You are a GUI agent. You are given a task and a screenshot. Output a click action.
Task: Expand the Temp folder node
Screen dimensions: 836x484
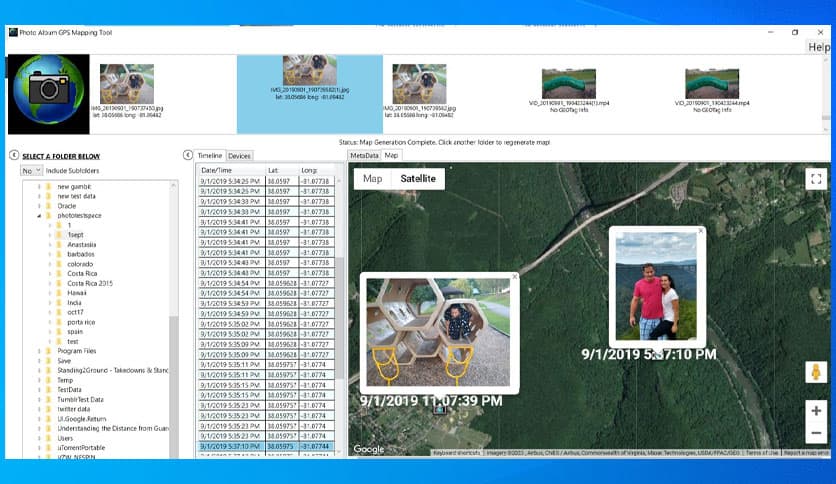(39, 380)
